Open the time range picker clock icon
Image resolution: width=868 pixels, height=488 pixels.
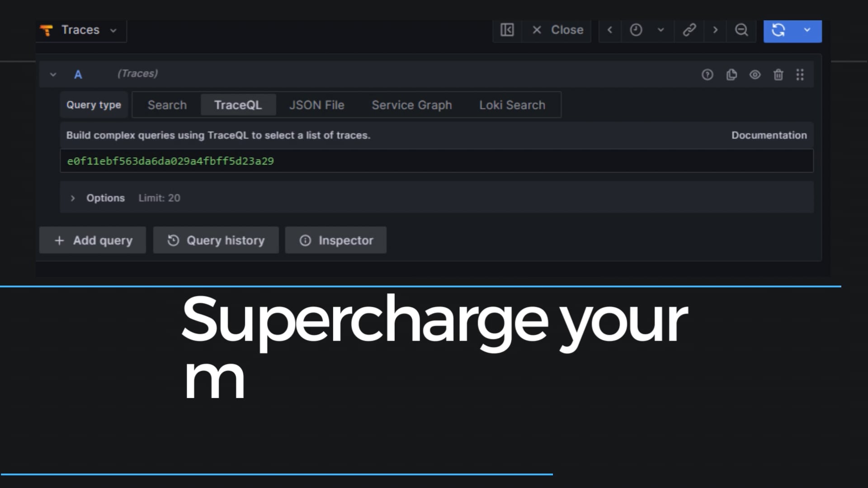(636, 30)
